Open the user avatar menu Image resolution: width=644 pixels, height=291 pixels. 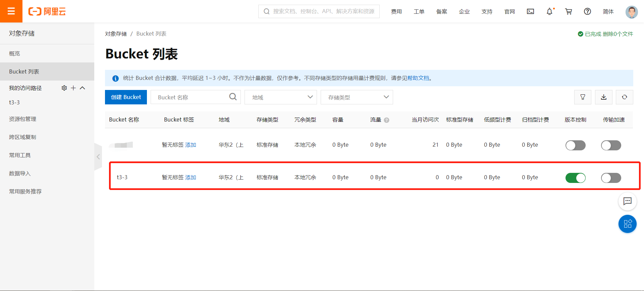tap(632, 12)
